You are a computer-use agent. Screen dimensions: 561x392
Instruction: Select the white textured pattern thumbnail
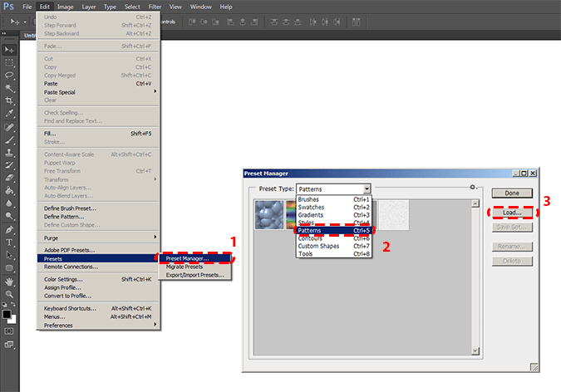pyautogui.click(x=394, y=215)
